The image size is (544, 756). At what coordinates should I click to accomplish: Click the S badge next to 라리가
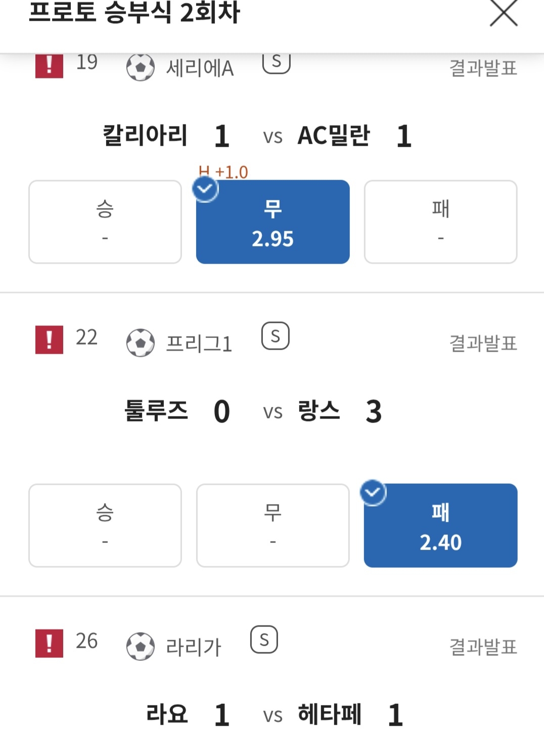pyautogui.click(x=264, y=640)
